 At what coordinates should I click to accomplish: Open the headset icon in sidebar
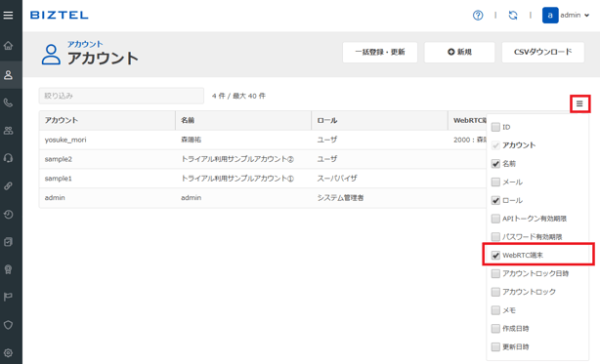8,158
